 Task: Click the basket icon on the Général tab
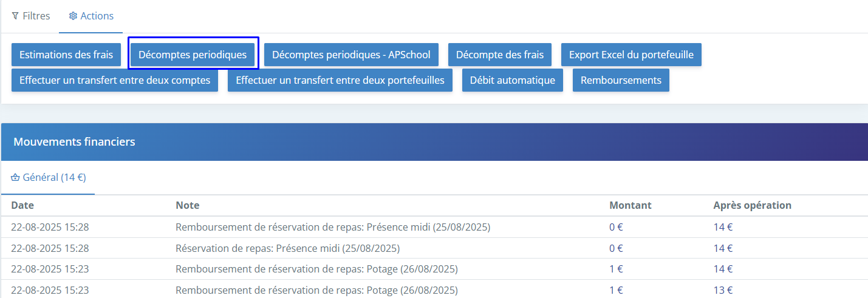point(16,178)
